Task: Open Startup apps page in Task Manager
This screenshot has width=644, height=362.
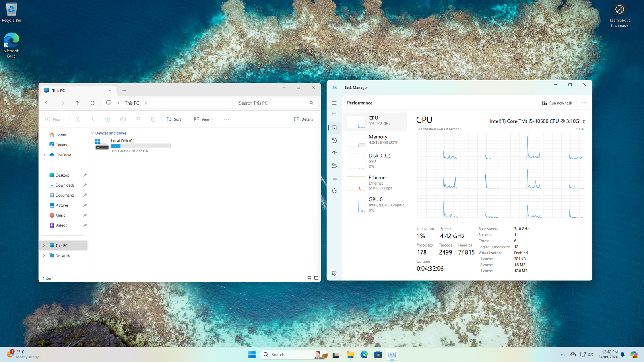Action: click(334, 153)
